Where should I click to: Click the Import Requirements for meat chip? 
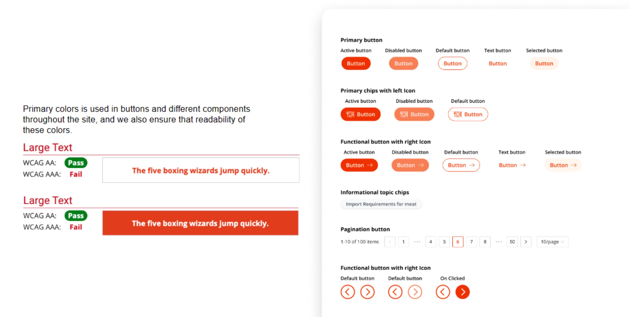[x=381, y=204]
